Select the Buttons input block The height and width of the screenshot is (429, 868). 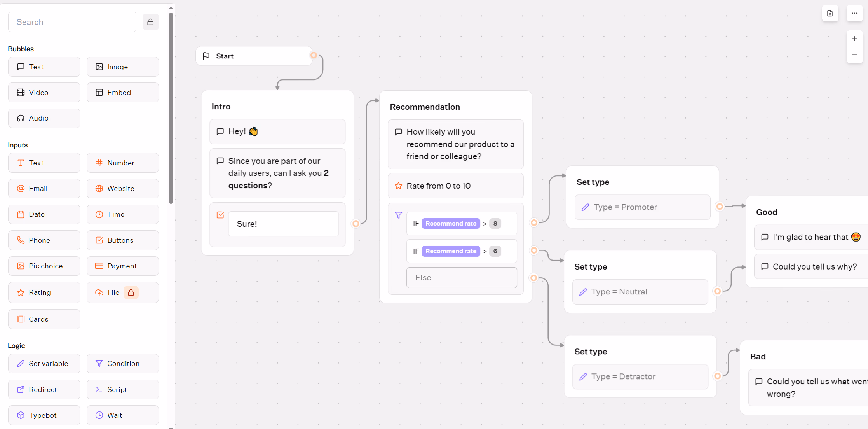[123, 240]
